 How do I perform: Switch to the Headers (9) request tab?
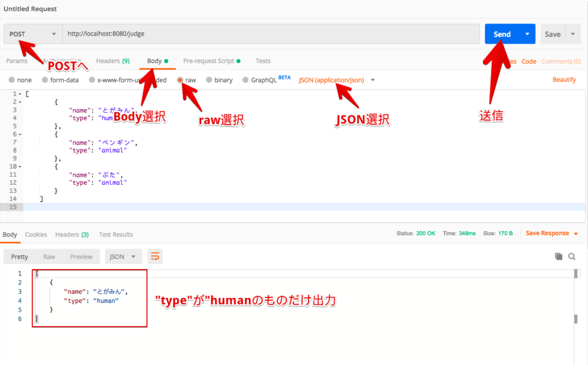click(113, 61)
